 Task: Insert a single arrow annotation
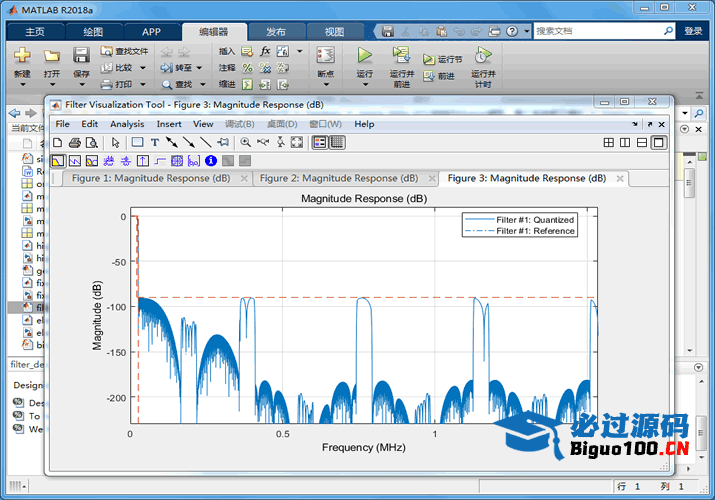coord(189,143)
